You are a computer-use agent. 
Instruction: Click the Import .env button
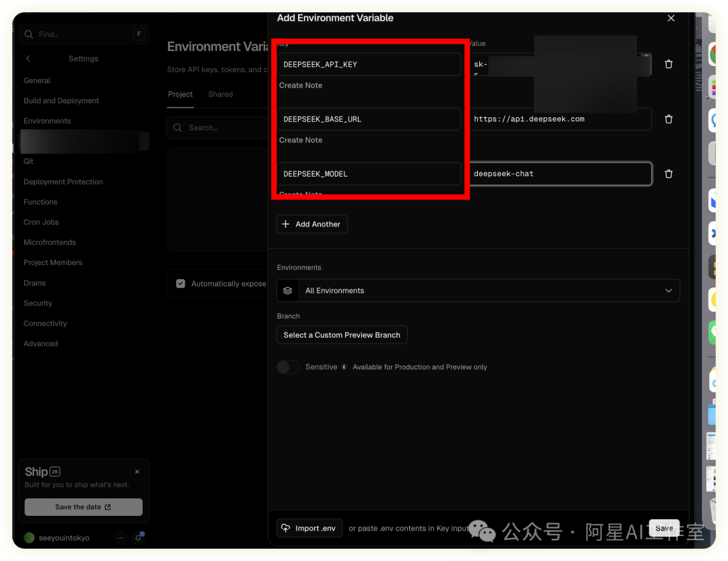click(x=309, y=528)
